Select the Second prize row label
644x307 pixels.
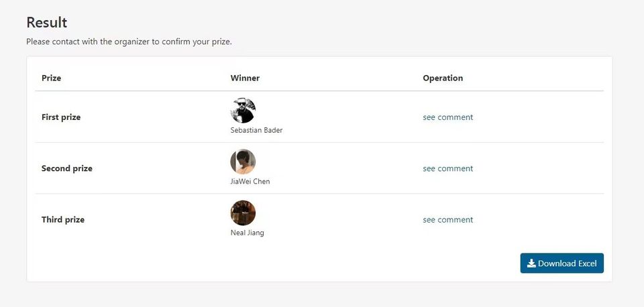click(67, 168)
